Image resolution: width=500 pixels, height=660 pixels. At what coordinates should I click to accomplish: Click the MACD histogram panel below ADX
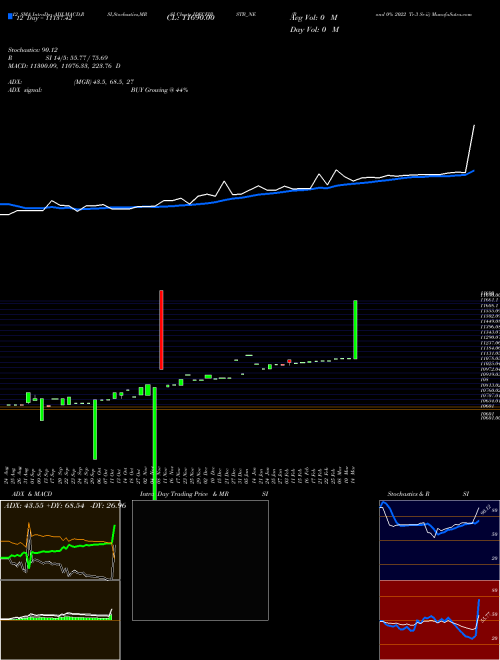pos(60,620)
